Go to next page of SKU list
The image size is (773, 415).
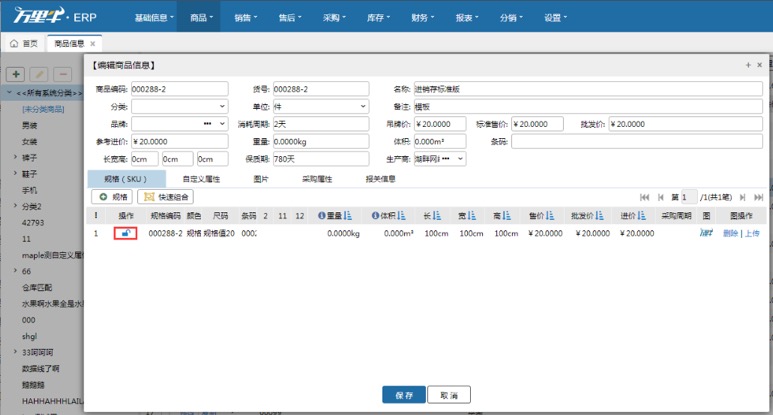742,197
